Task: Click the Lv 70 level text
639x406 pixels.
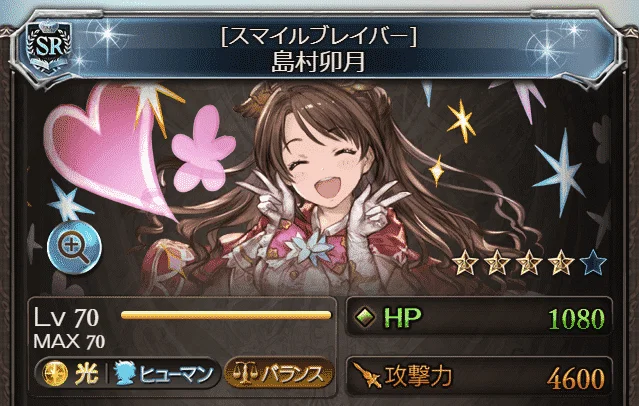Action: pos(66,318)
